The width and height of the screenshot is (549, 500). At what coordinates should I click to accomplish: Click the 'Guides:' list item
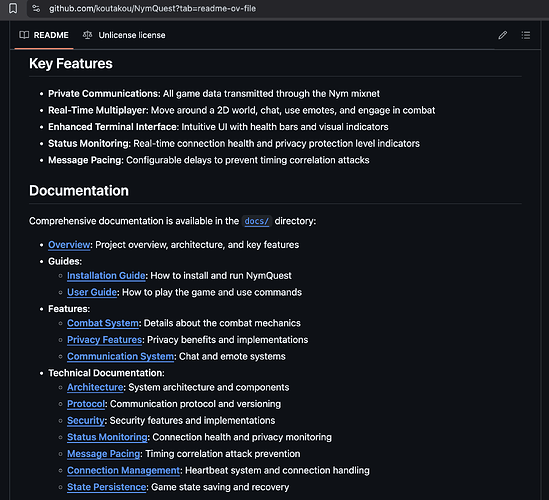pyautogui.click(x=65, y=262)
